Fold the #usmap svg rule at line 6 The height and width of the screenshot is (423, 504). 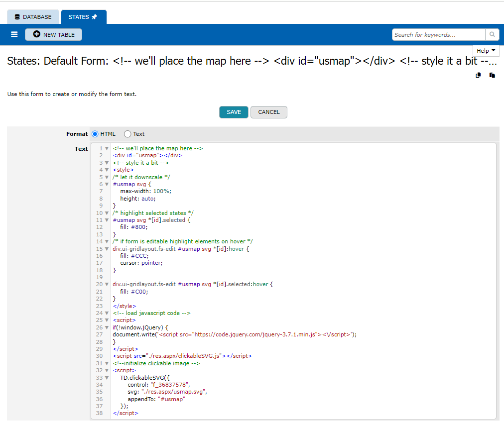pos(107,185)
